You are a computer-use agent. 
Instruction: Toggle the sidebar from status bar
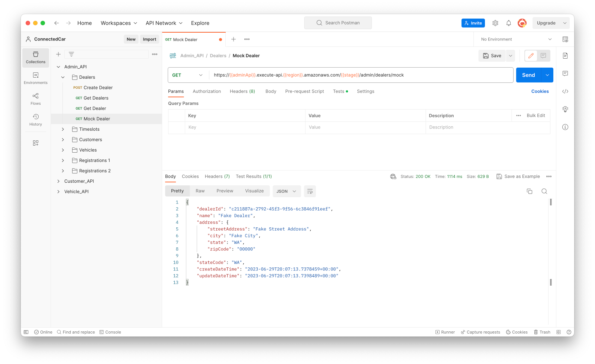coord(26,332)
